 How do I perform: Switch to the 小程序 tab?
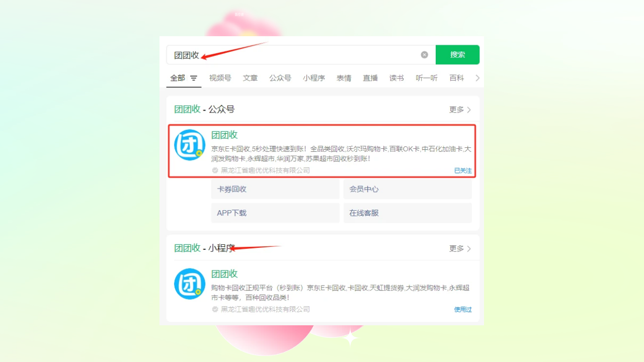(x=314, y=78)
